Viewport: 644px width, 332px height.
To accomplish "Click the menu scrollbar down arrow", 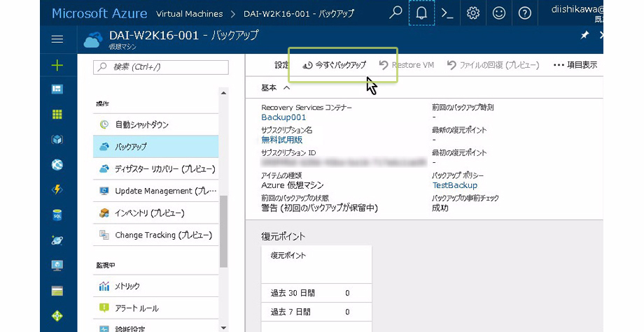I will (x=223, y=326).
